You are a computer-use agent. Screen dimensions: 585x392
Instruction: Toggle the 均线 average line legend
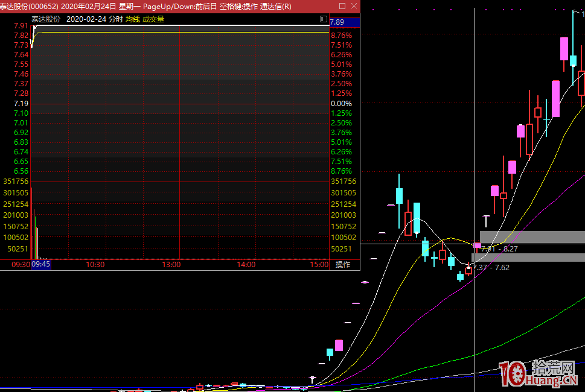click(x=132, y=19)
